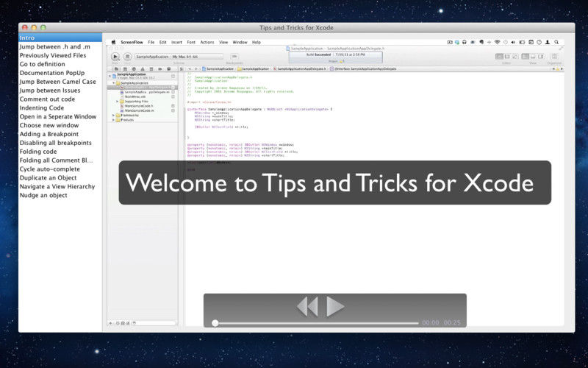Show the Breakpoint navigator icon

[160, 69]
